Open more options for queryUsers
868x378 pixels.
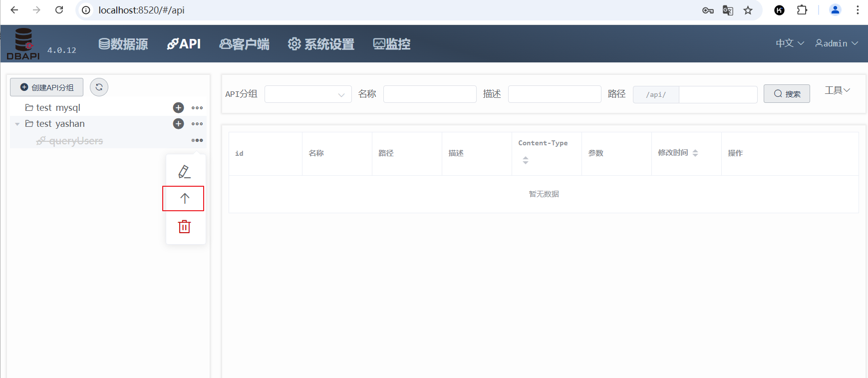[x=197, y=140]
